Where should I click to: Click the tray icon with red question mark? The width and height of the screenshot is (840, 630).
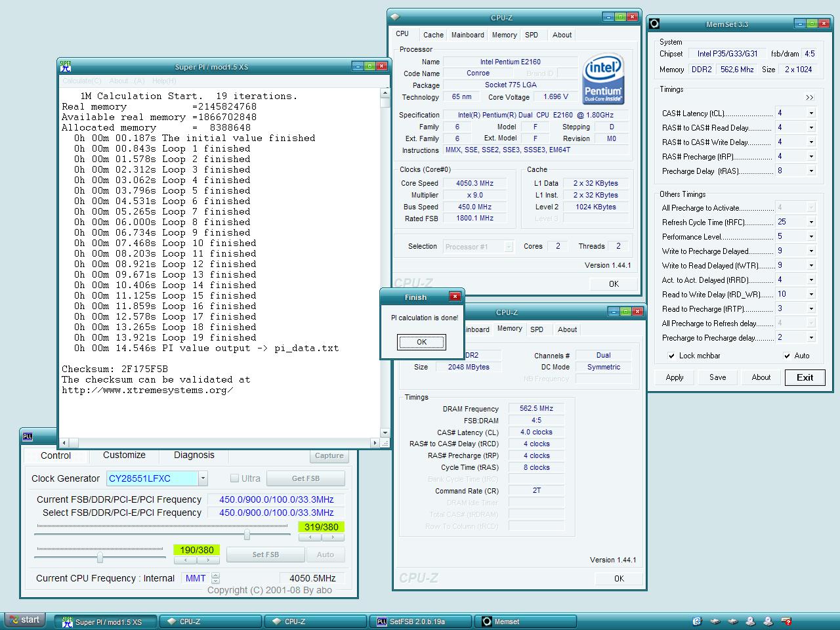pyautogui.click(x=786, y=621)
